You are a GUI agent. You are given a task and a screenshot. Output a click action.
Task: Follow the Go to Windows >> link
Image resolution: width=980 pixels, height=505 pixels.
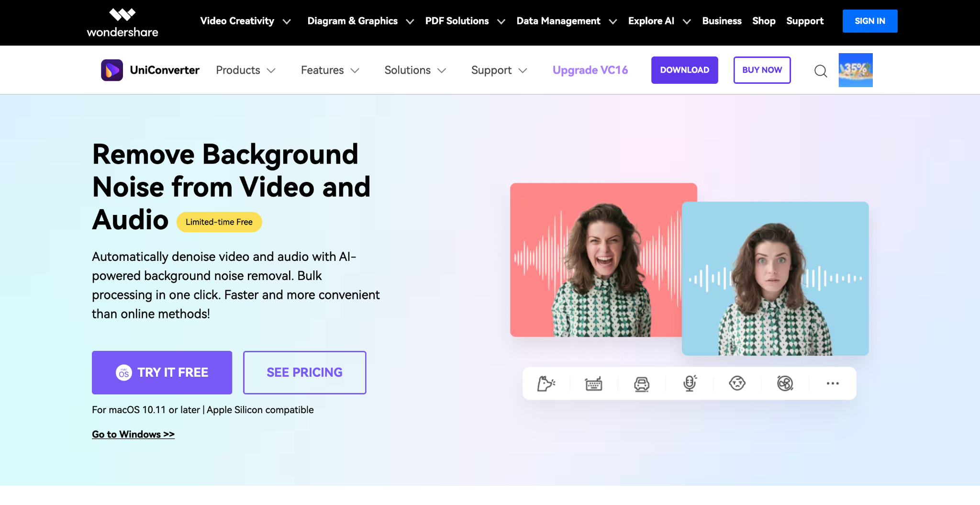(x=133, y=434)
